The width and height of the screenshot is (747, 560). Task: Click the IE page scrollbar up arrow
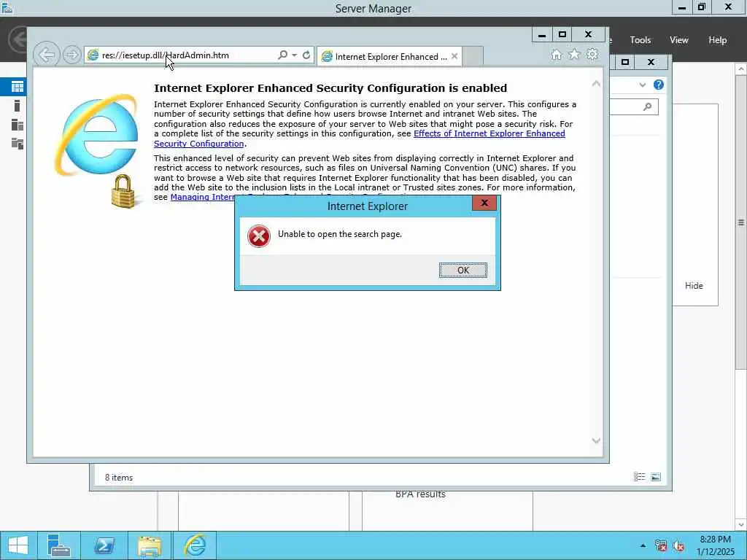tap(596, 84)
